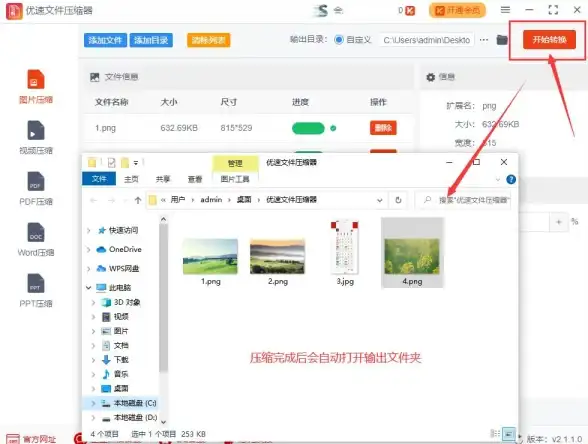Click the three-dots browse output path button
The image size is (588, 444).
click(484, 40)
